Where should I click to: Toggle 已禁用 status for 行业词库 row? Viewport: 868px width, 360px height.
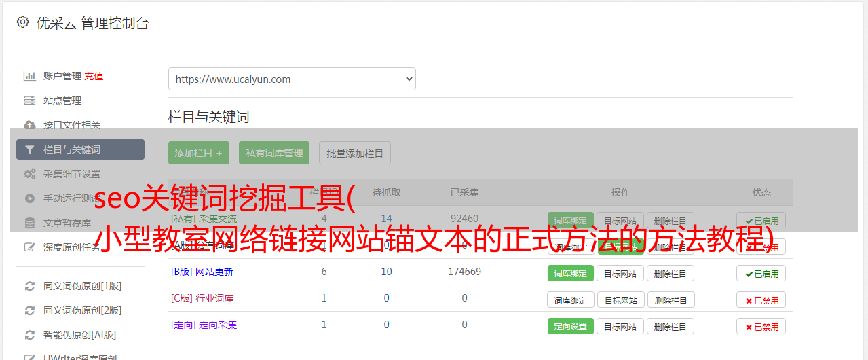click(761, 300)
